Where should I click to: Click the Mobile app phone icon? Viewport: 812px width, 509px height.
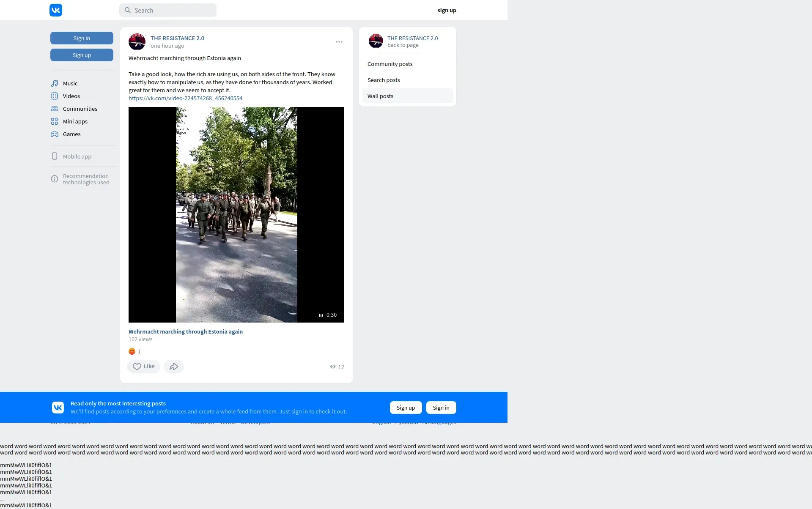pyautogui.click(x=55, y=156)
